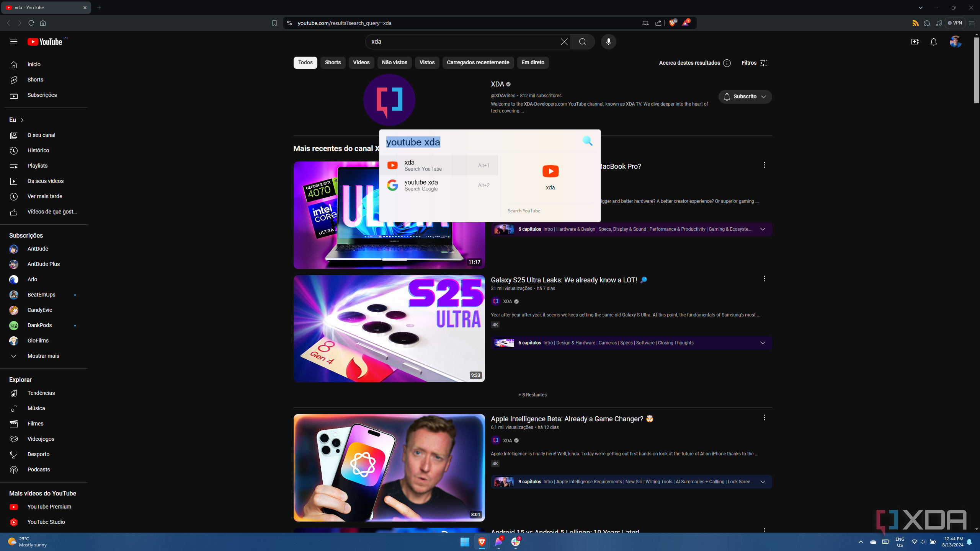Clear the YouTube search box text
980x551 pixels.
(564, 42)
